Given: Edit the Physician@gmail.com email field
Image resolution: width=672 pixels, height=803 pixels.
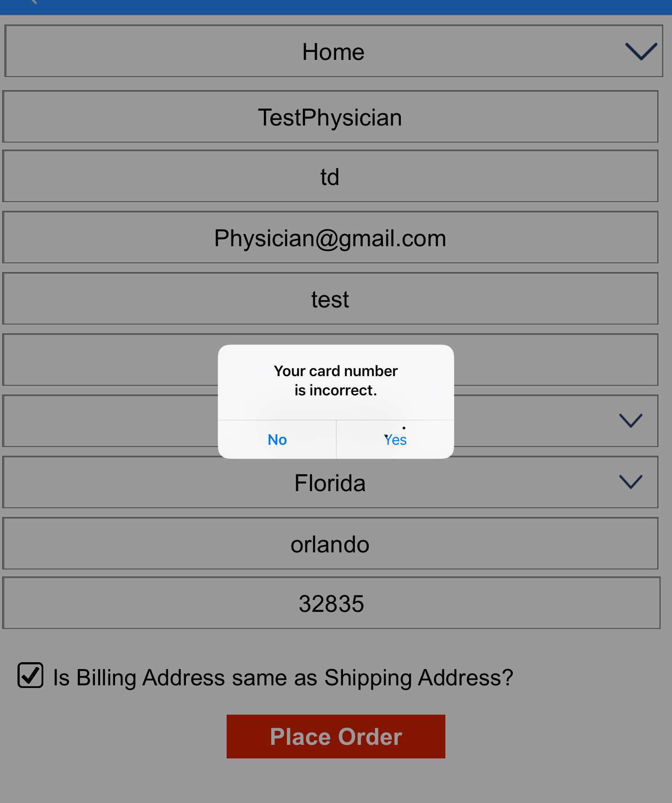Looking at the screenshot, I should coord(330,238).
